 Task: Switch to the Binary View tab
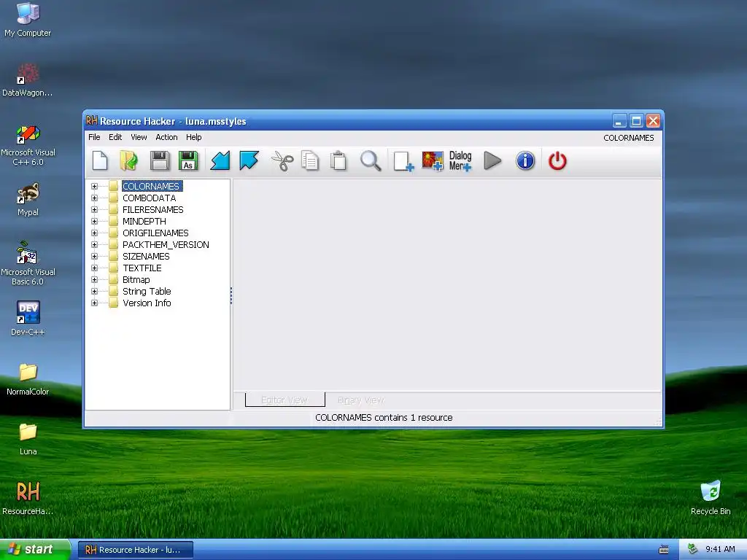pos(360,400)
